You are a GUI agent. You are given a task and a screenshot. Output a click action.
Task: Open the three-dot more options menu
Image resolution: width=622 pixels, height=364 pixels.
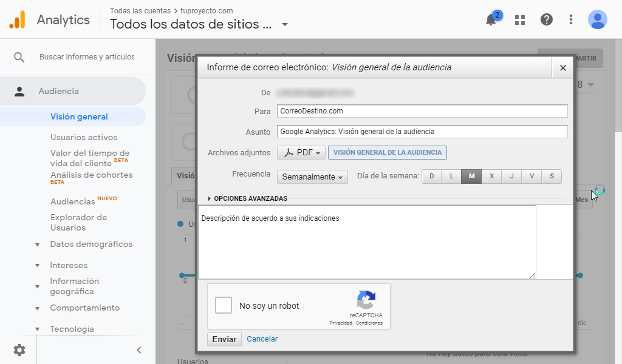pos(570,20)
